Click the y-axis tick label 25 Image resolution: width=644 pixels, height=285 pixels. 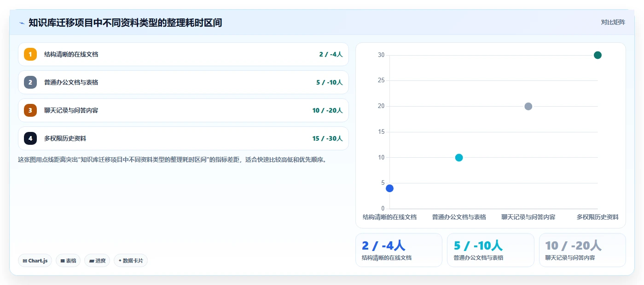coord(381,80)
